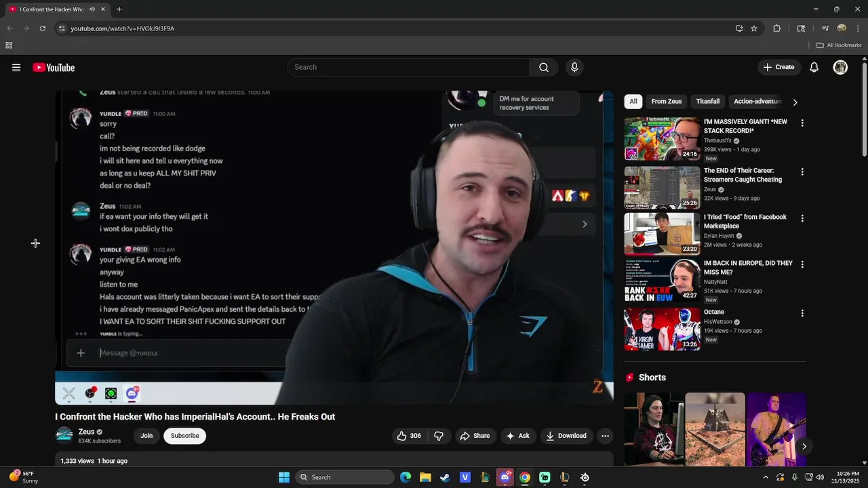View site information icon in address bar
868x488 pixels.
[61, 28]
